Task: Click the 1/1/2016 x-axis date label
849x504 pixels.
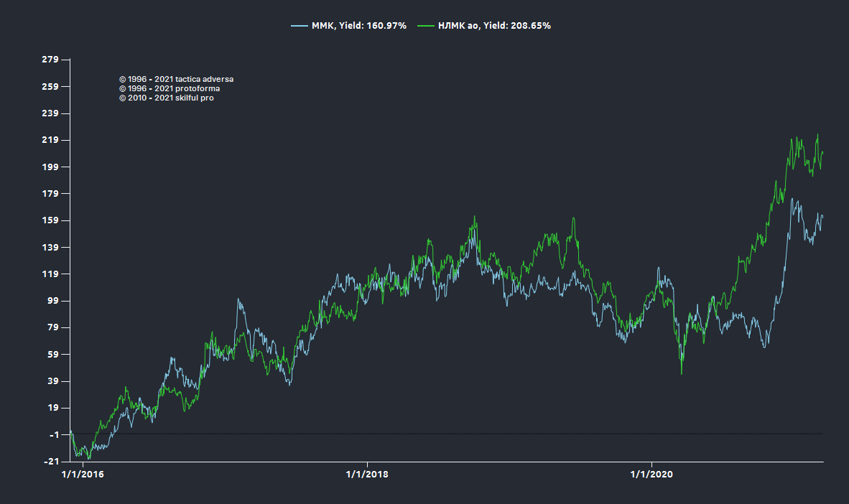Action: tap(83, 473)
